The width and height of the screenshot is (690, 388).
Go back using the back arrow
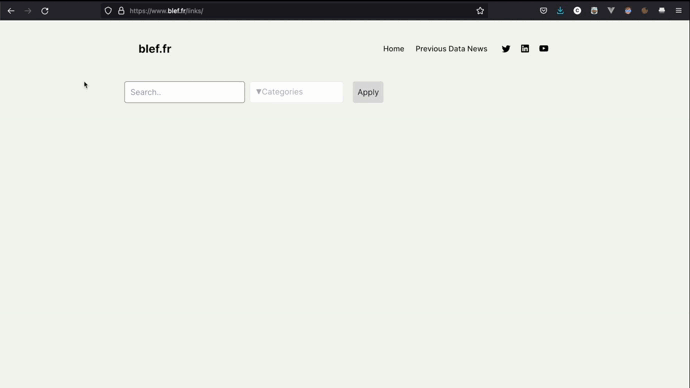click(11, 11)
